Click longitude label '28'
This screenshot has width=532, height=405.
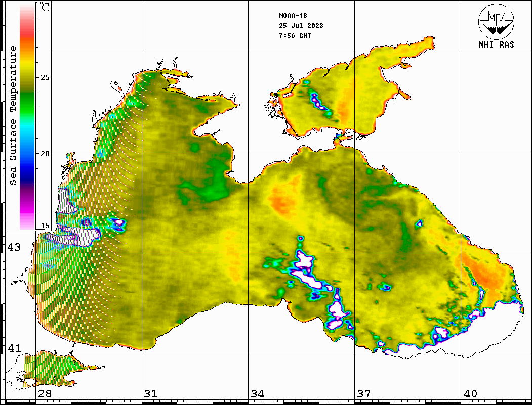45,394
